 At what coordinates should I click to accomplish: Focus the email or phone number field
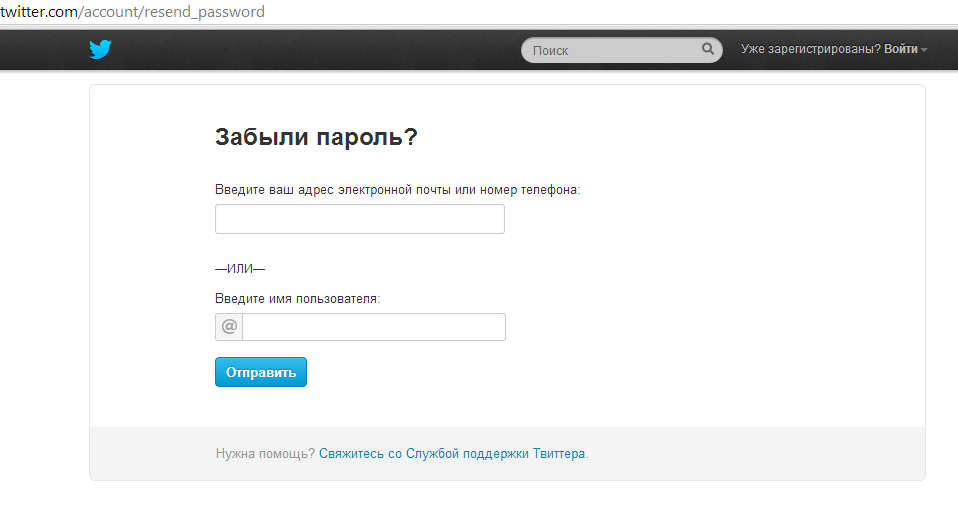(359, 219)
